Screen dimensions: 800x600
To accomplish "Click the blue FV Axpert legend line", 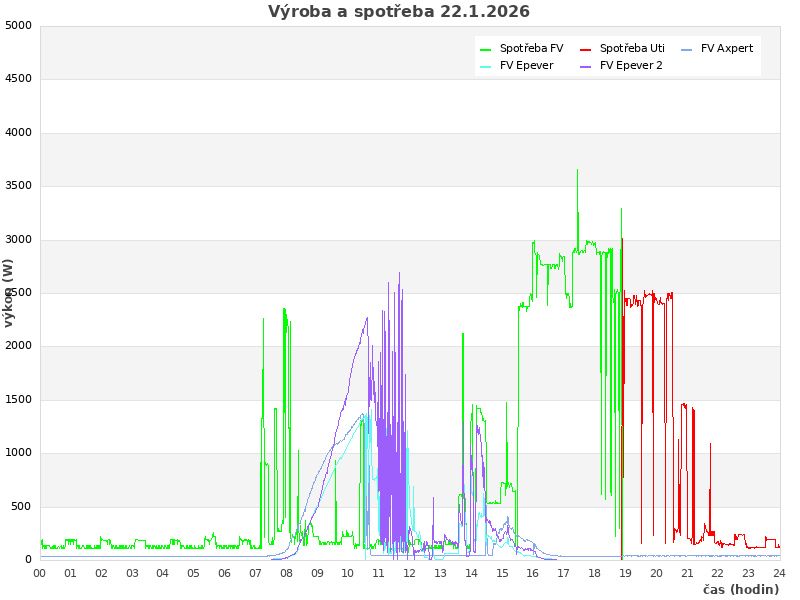I will pyautogui.click(x=686, y=49).
